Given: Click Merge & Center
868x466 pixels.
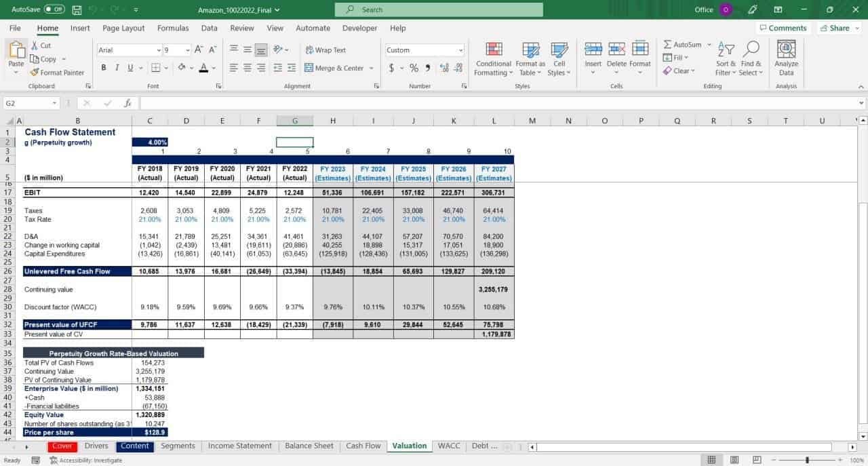Looking at the screenshot, I should 335,68.
